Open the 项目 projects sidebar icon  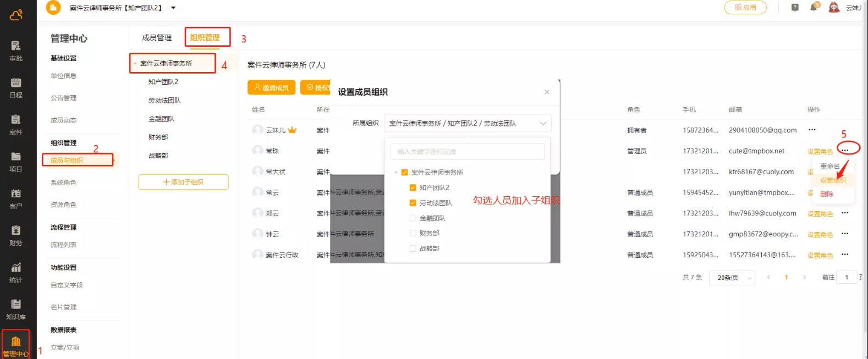(16, 161)
